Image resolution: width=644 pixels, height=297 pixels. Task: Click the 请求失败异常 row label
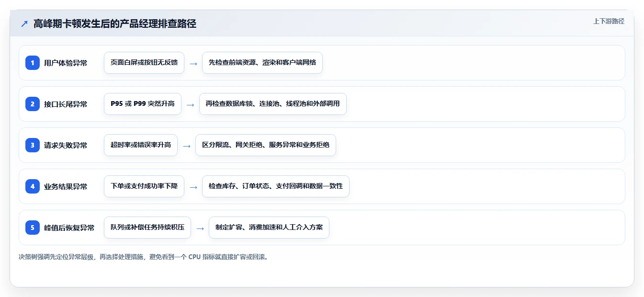point(66,145)
